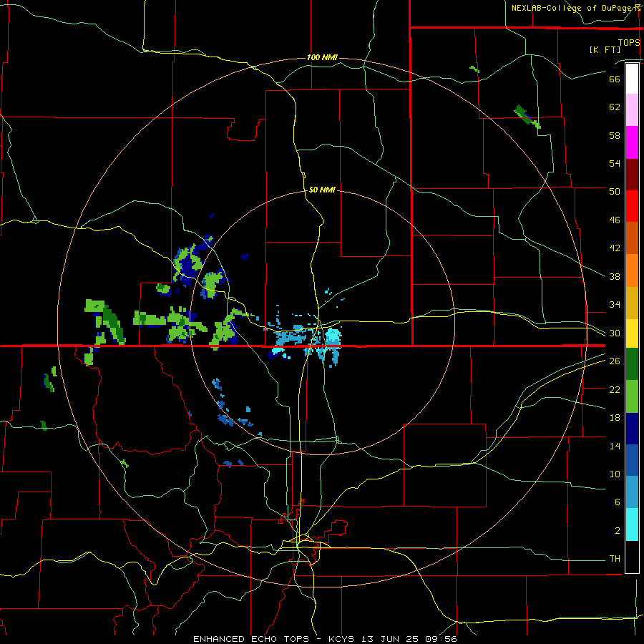The width and height of the screenshot is (644, 644).
Task: Click the '13 JUN 25 09:56' timestamp
Action: [409, 639]
